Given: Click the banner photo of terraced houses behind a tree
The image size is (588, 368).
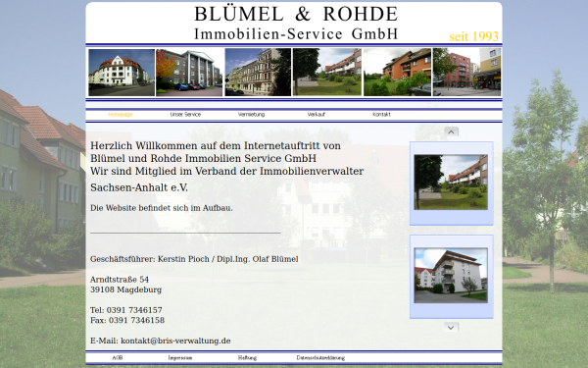Looking at the screenshot, I should click(x=327, y=72).
